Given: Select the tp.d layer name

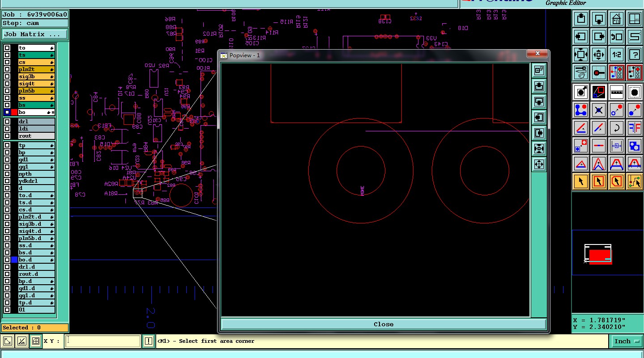Looking at the screenshot, I should tap(36, 303).
